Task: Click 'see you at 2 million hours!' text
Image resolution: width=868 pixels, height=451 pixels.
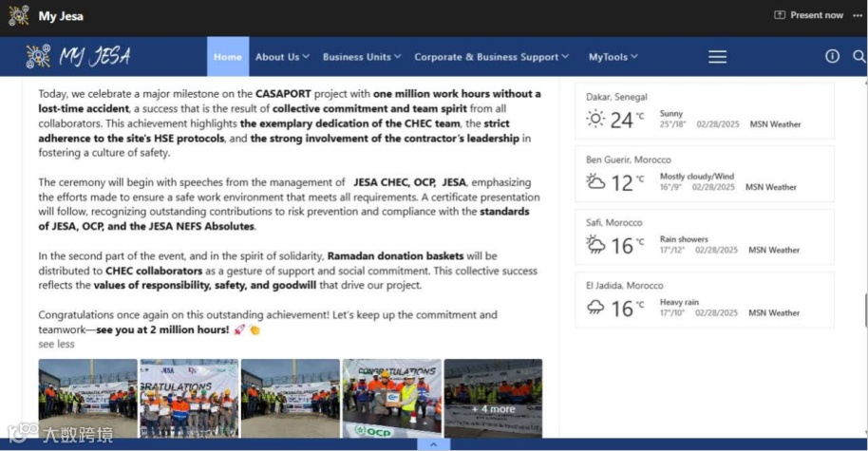Action: point(162,329)
